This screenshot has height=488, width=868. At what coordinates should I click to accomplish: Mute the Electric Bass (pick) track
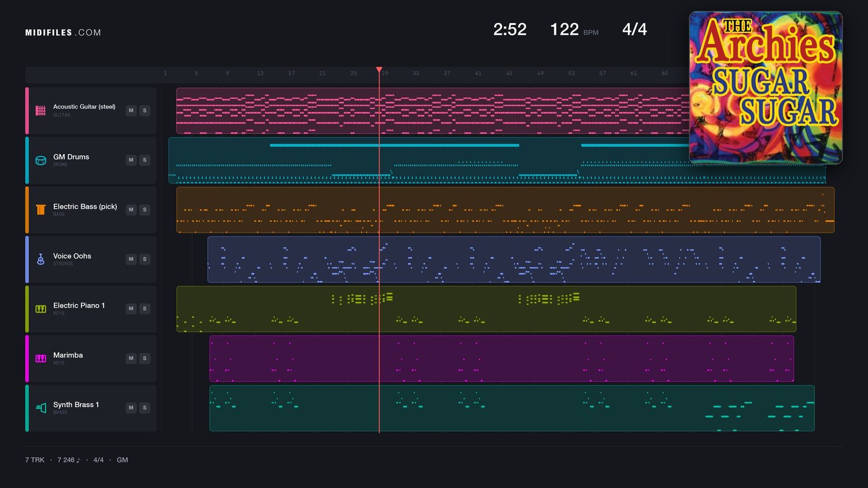131,210
